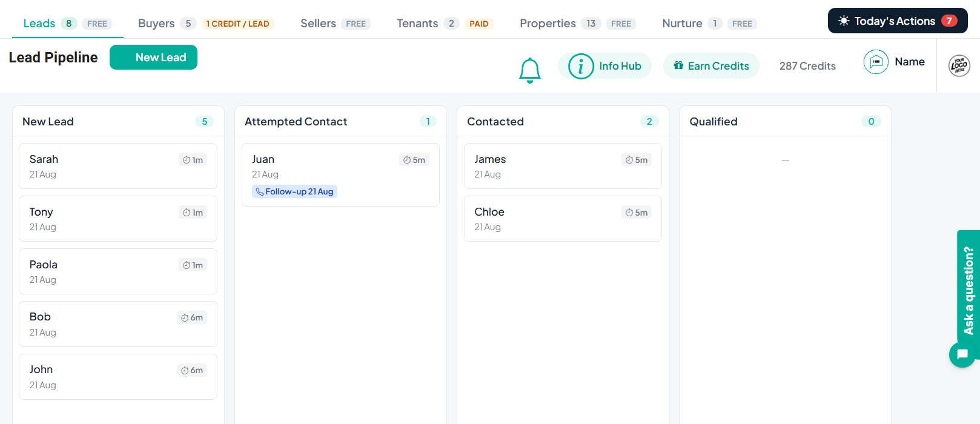
Task: Click the gift icon in Earn Credits
Action: click(x=678, y=65)
